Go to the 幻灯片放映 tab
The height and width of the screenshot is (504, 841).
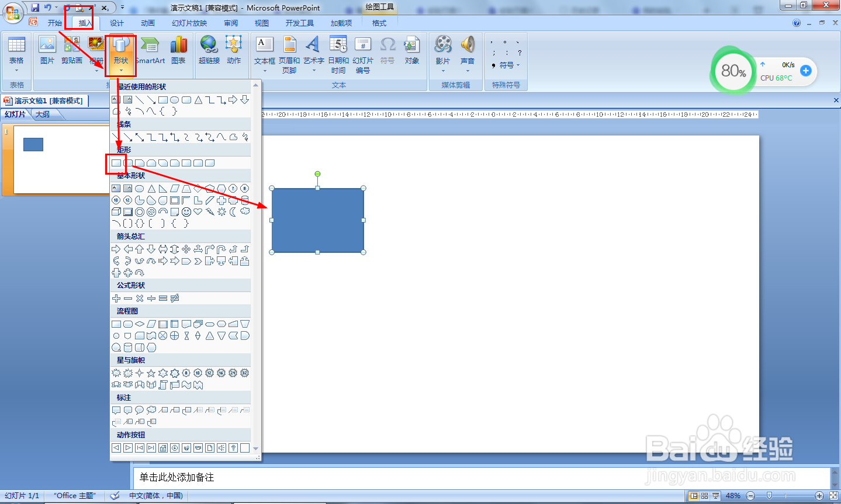tap(189, 23)
